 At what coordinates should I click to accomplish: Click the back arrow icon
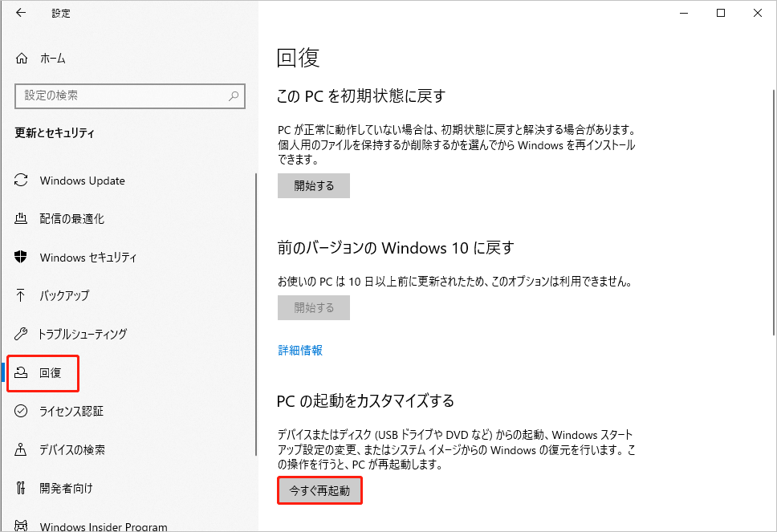21,13
